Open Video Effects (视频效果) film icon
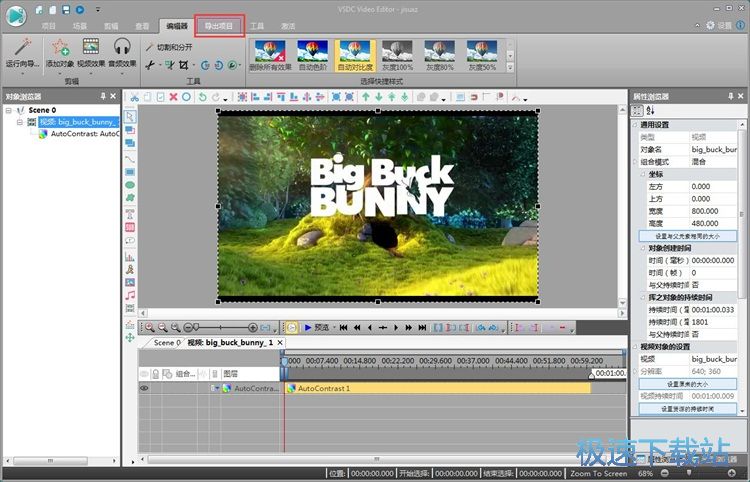Viewport: 750px width, 482px height. point(91,47)
